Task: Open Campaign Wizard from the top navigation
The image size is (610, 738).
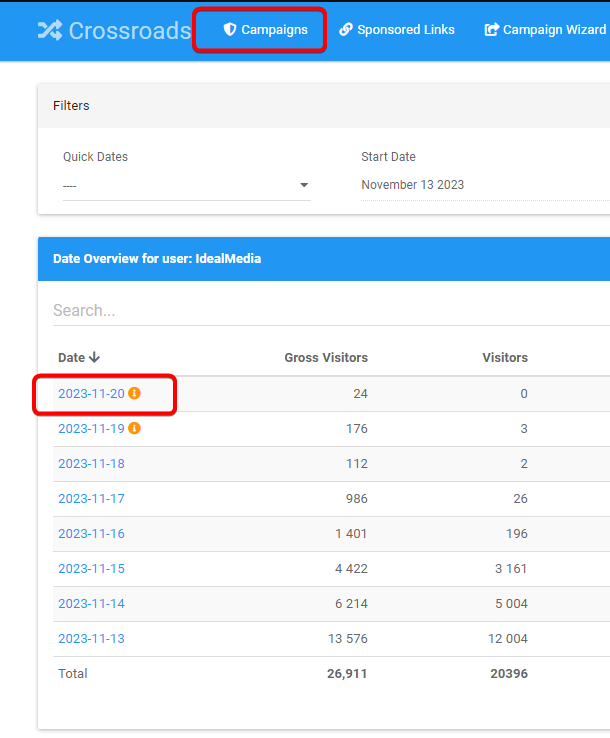Action: pos(546,30)
